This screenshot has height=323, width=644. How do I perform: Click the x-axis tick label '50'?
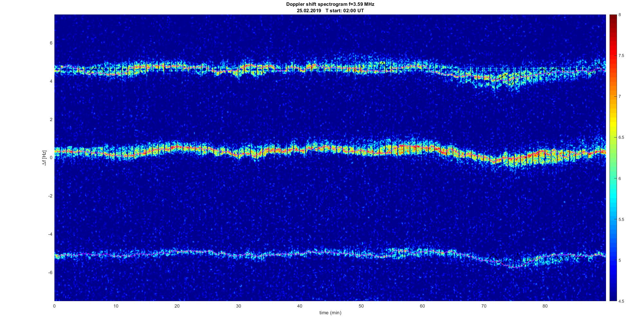(361, 306)
